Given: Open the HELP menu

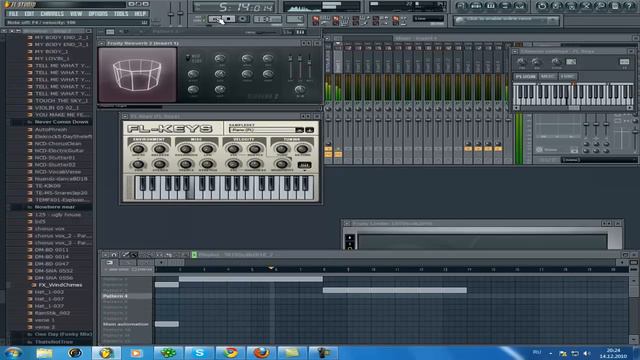Looking at the screenshot, I should point(140,13).
